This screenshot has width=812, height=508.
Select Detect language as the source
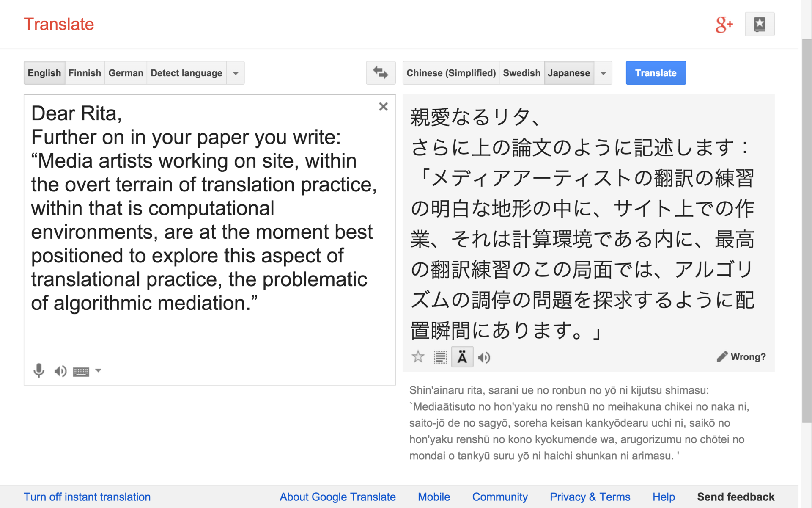click(x=186, y=73)
